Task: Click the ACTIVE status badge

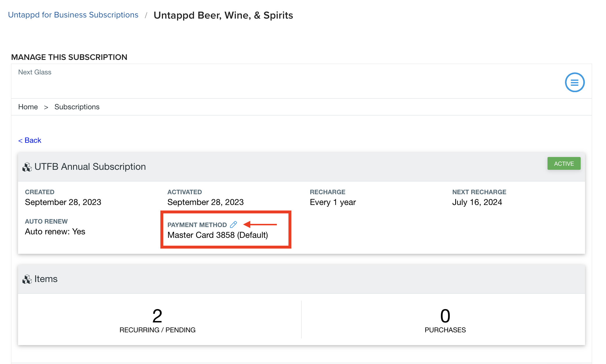Action: (x=564, y=163)
